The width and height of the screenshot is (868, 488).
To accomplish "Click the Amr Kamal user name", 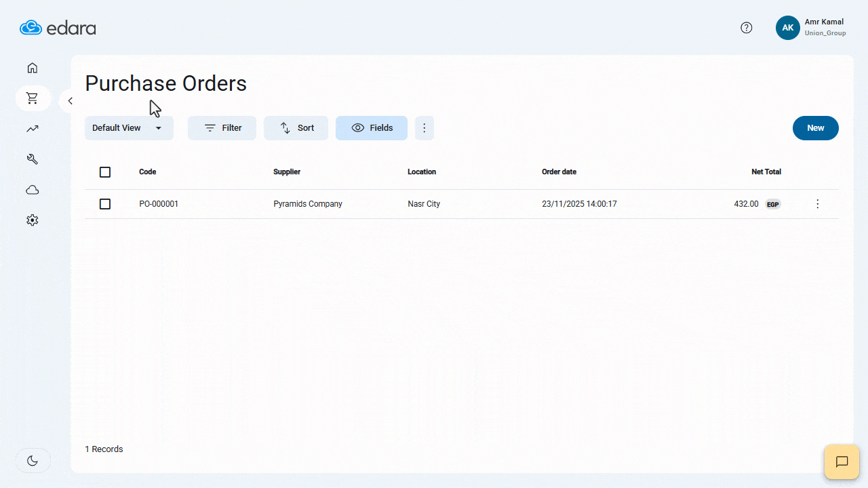I will [x=824, y=22].
